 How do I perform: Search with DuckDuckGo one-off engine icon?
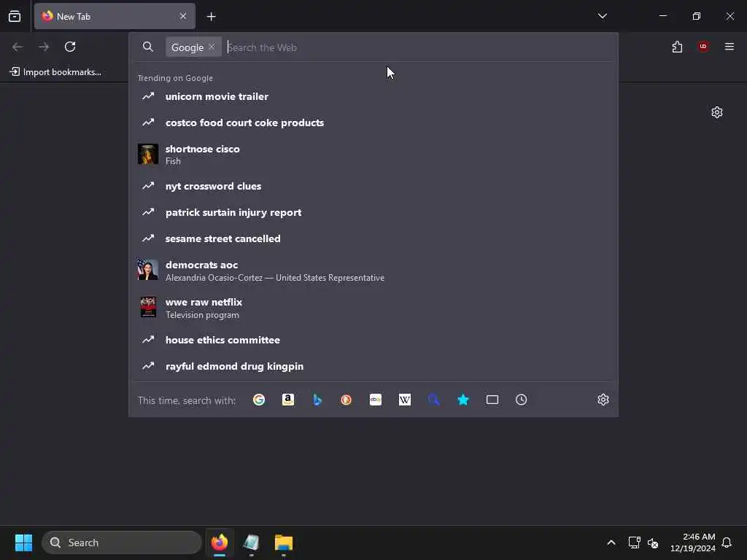point(347,400)
